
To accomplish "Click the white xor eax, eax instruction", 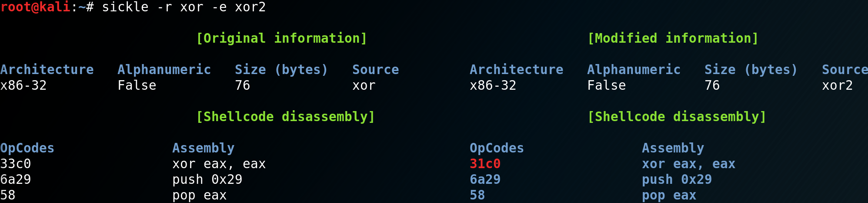I will tap(219, 164).
